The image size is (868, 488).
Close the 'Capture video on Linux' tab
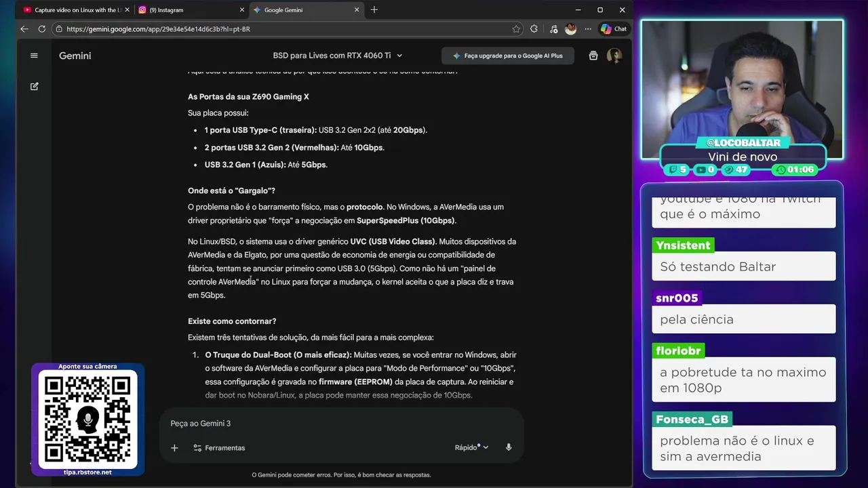coord(127,10)
